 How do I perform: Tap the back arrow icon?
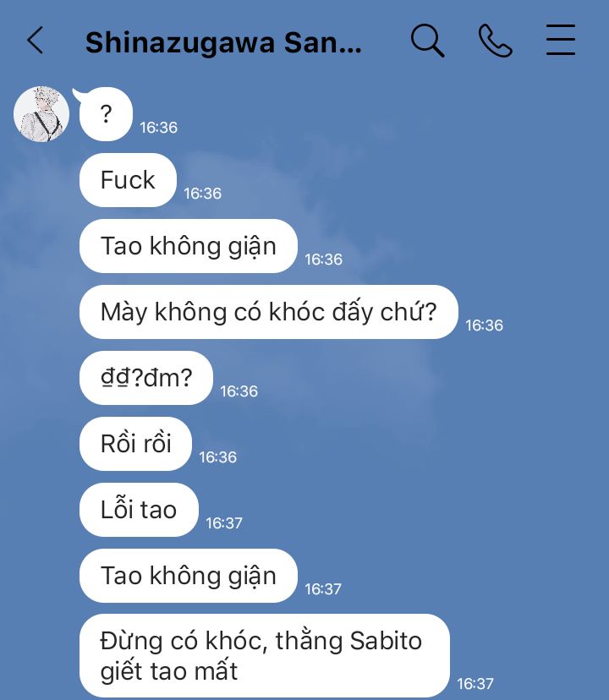click(x=36, y=41)
